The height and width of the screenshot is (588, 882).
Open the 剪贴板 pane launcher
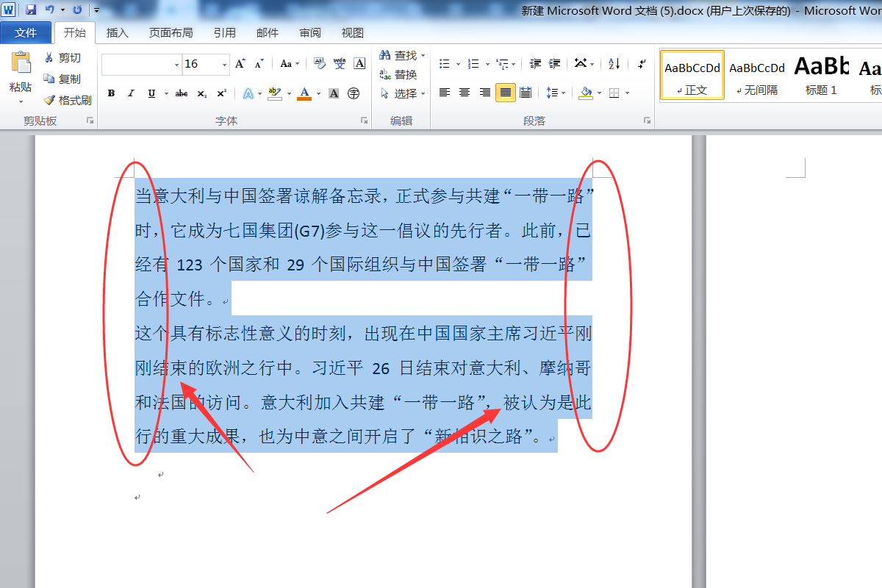[x=90, y=121]
